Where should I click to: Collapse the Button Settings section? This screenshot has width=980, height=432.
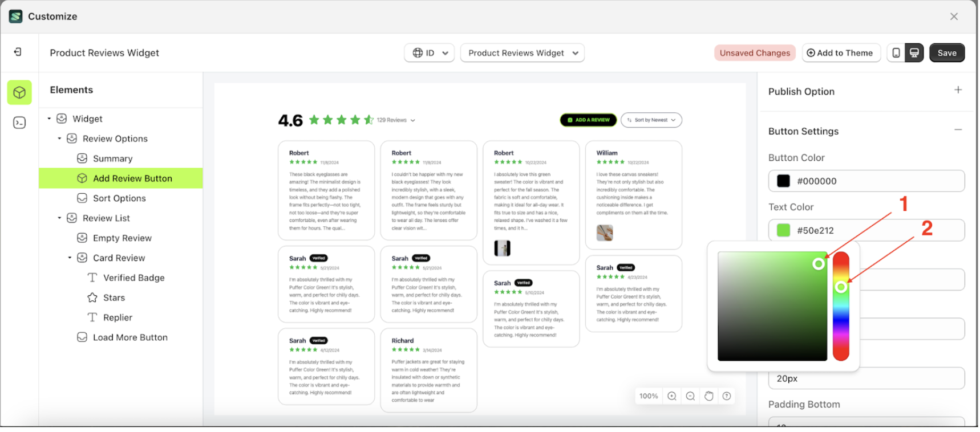958,130
